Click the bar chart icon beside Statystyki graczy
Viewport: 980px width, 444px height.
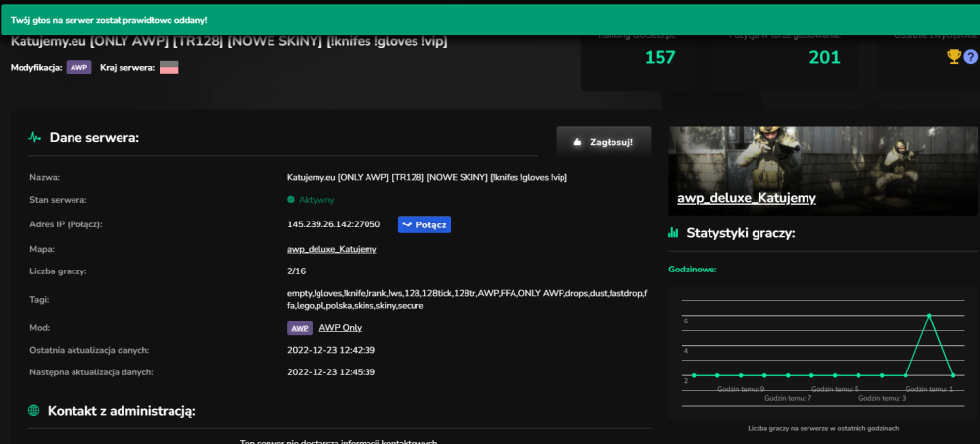(x=673, y=233)
